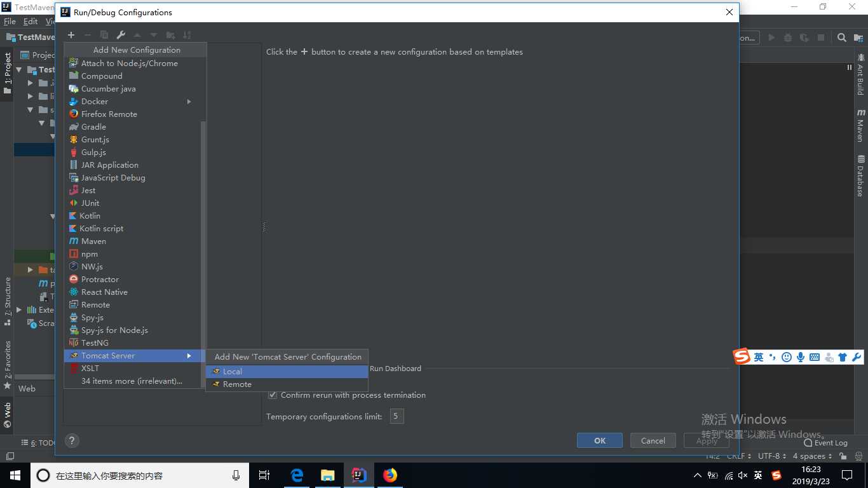Click the Windows search box in taskbar

(140, 475)
